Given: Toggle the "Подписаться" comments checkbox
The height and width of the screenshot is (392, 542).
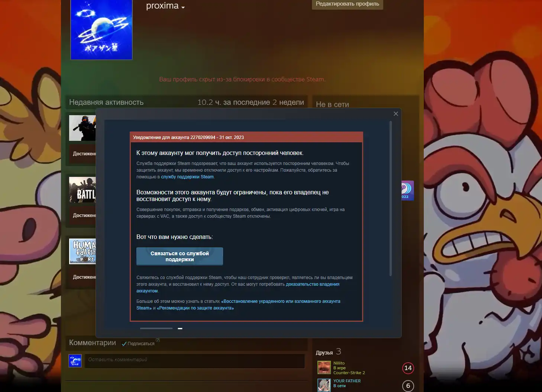Looking at the screenshot, I should pos(124,344).
